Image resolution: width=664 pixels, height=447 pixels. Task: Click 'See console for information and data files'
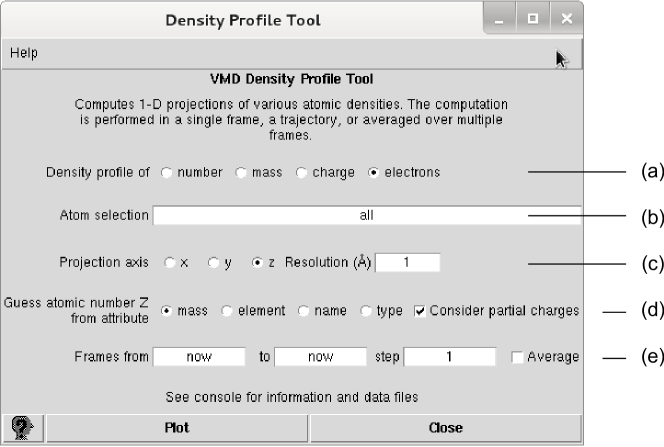[292, 397]
